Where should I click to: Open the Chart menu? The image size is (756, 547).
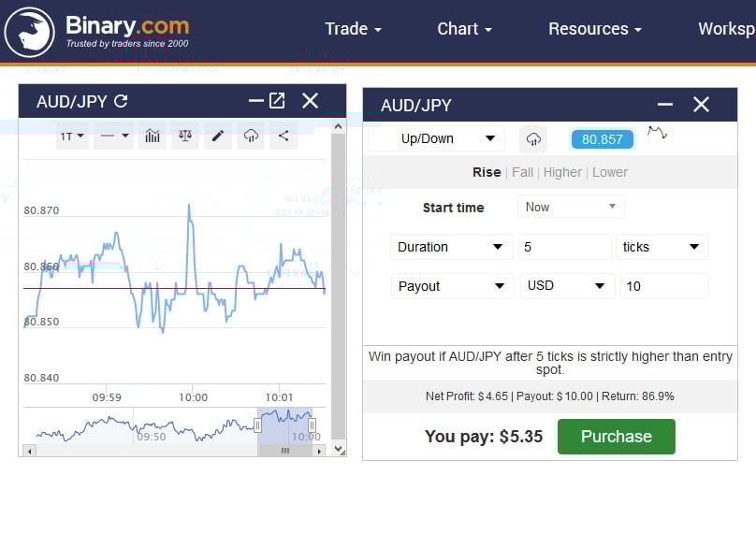464,29
